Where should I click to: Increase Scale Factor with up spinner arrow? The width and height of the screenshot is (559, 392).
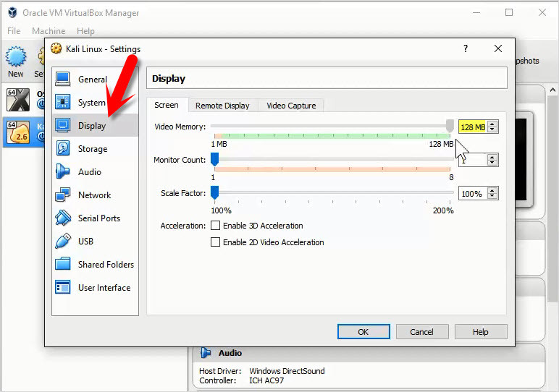[x=492, y=190]
